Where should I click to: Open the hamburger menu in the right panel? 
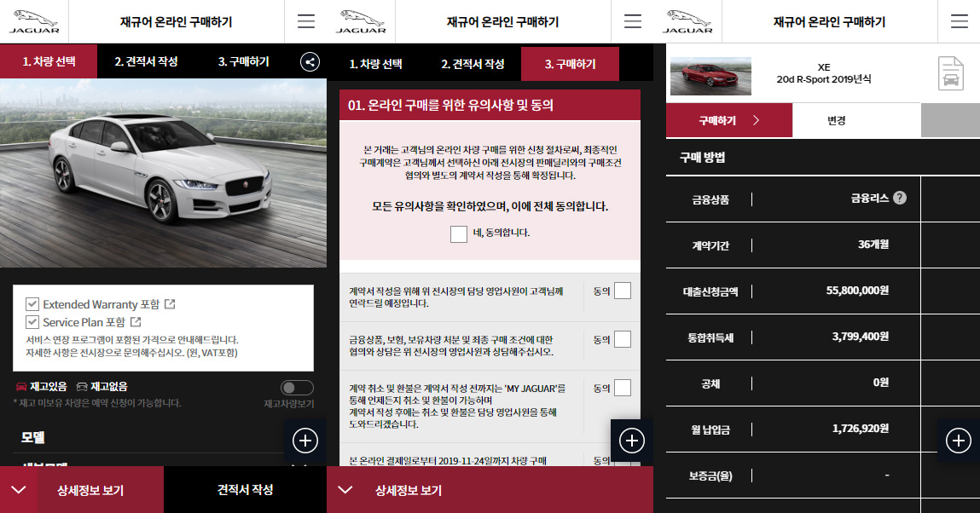point(960,21)
